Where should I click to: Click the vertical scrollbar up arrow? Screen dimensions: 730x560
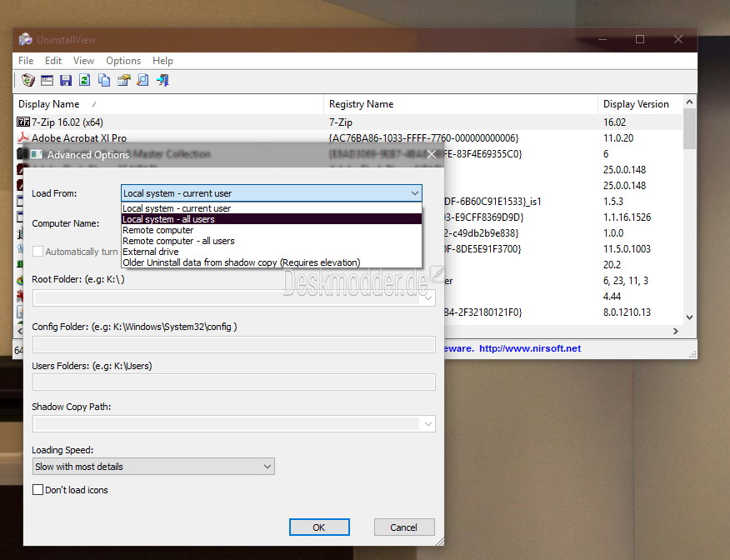pos(689,102)
